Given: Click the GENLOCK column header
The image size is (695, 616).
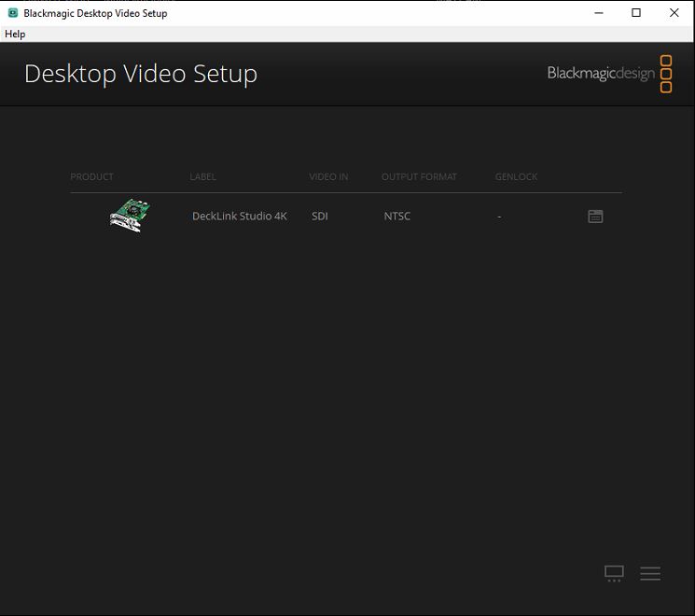Looking at the screenshot, I should pos(516,177).
